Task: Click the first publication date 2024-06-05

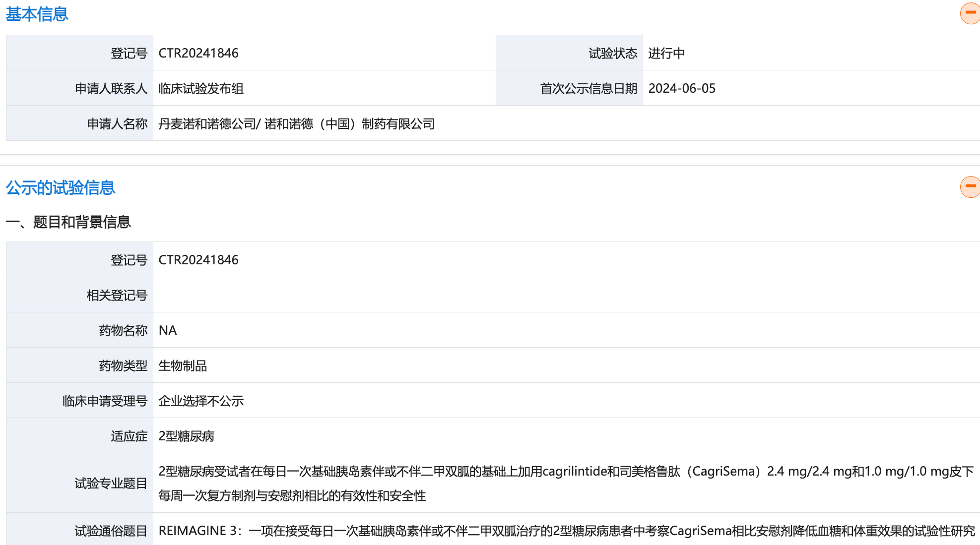Action: [x=682, y=88]
